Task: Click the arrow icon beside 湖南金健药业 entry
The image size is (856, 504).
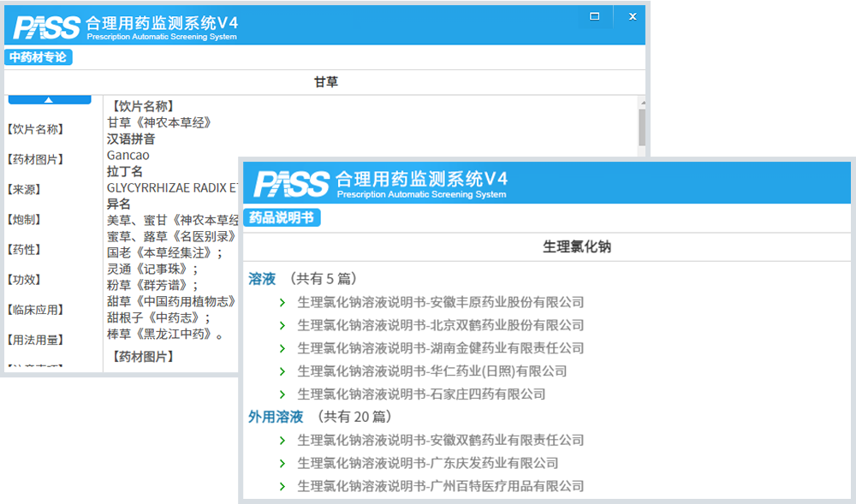Action: tap(282, 348)
